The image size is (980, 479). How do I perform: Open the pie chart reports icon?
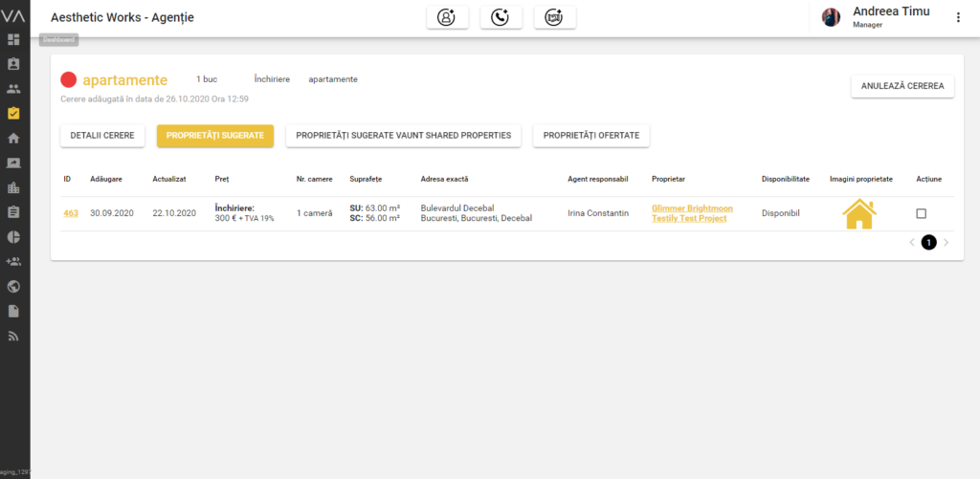point(13,236)
